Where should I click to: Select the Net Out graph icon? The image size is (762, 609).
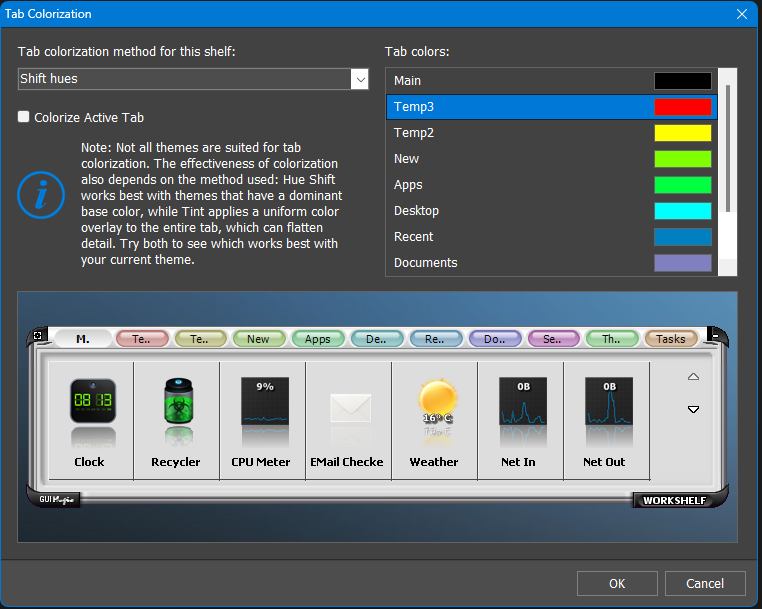(x=606, y=402)
